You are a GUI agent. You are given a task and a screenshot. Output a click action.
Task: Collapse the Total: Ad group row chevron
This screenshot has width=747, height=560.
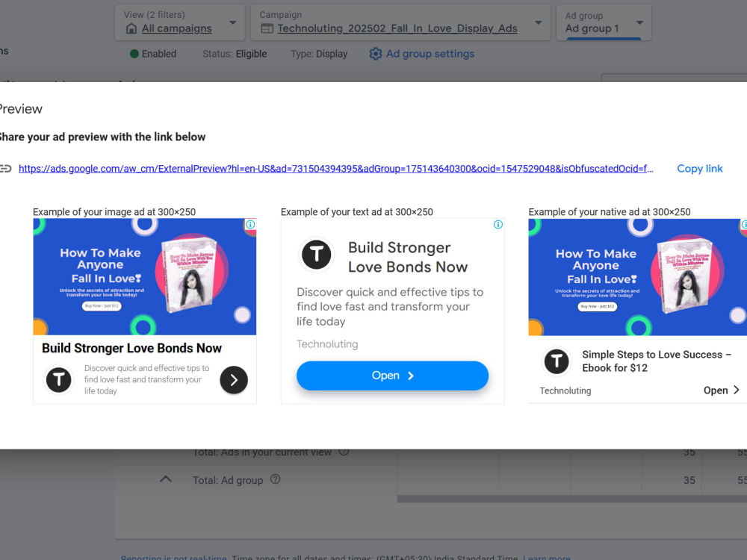pyautogui.click(x=165, y=479)
